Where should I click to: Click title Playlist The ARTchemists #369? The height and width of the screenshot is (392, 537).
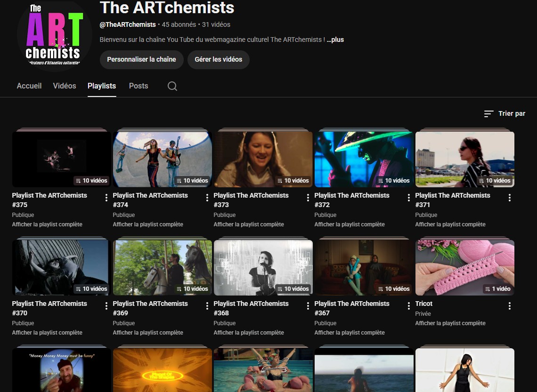[150, 308]
